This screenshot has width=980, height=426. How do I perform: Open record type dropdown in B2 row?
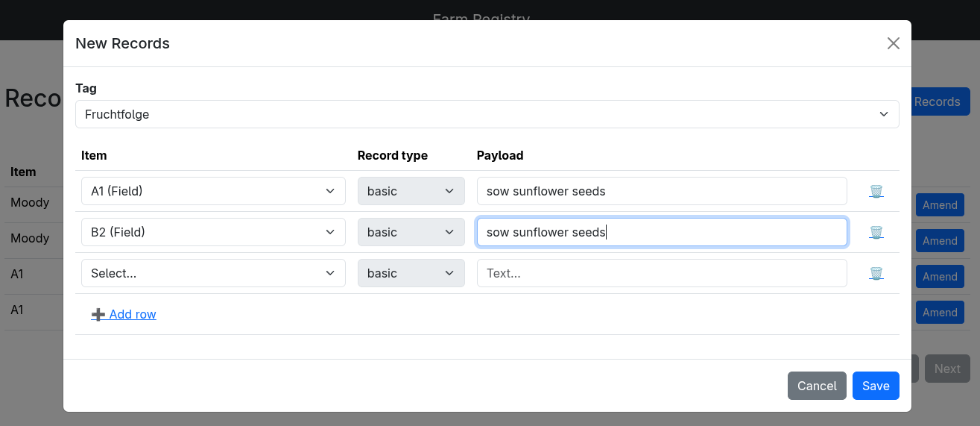[x=411, y=232]
